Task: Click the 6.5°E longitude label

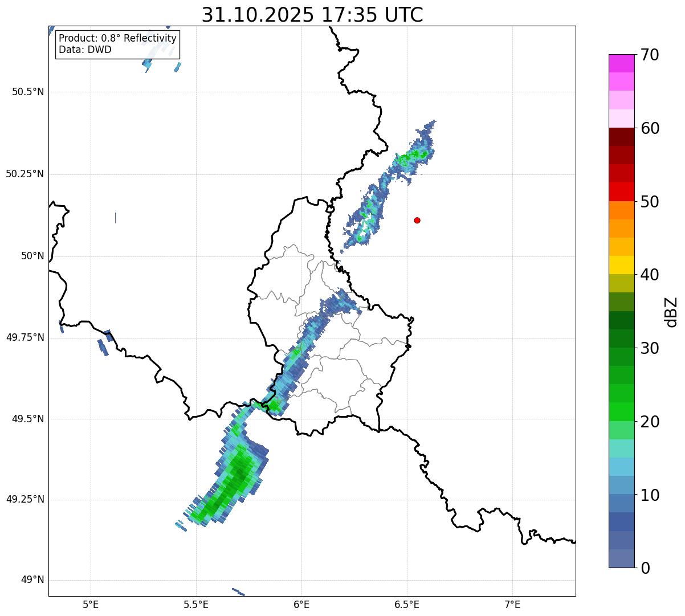Action: coord(407,605)
